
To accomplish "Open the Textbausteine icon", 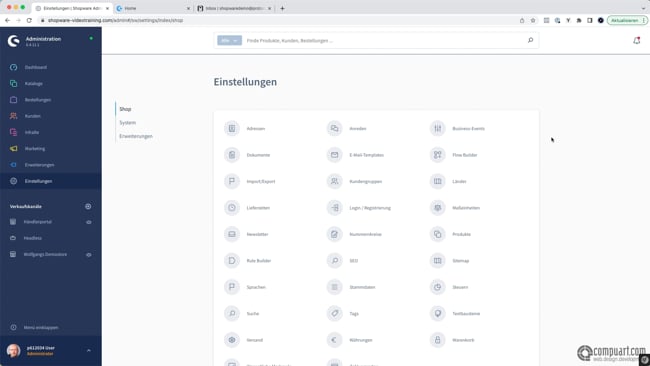I will 437,313.
